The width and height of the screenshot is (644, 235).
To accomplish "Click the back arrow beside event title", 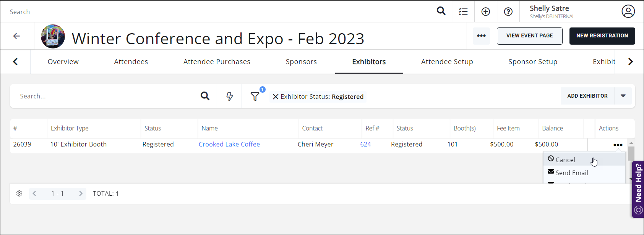I will tap(16, 36).
